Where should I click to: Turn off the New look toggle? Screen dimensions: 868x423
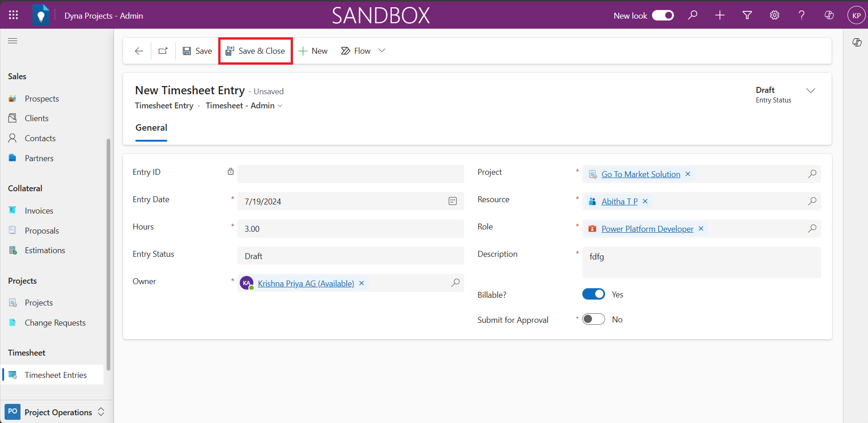tap(663, 15)
